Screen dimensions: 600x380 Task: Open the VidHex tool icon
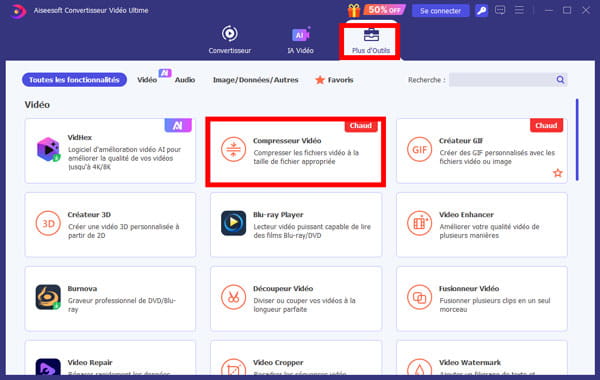pyautogui.click(x=48, y=149)
